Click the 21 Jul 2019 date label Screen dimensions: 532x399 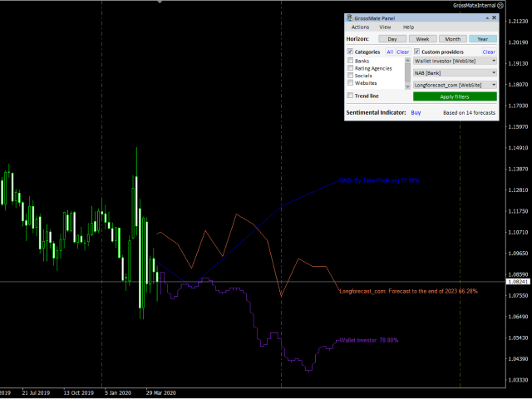pos(36,393)
